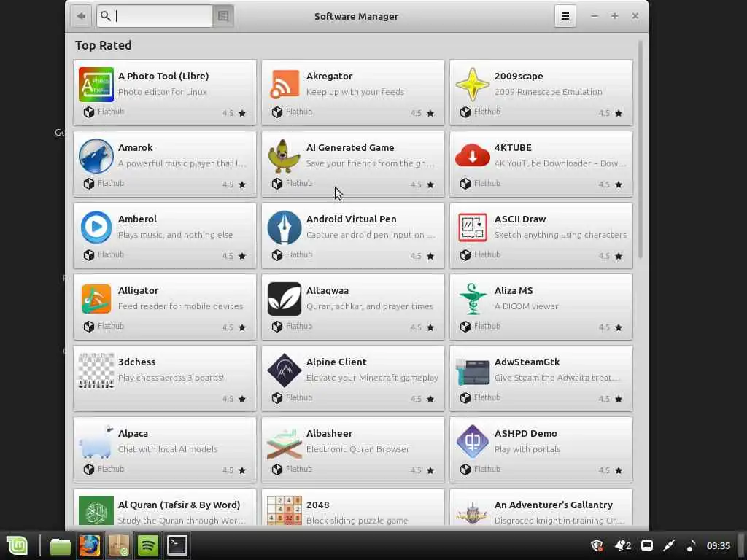Image resolution: width=747 pixels, height=560 pixels.
Task: Select the ASHPD Demo purple icon
Action: coord(472,442)
